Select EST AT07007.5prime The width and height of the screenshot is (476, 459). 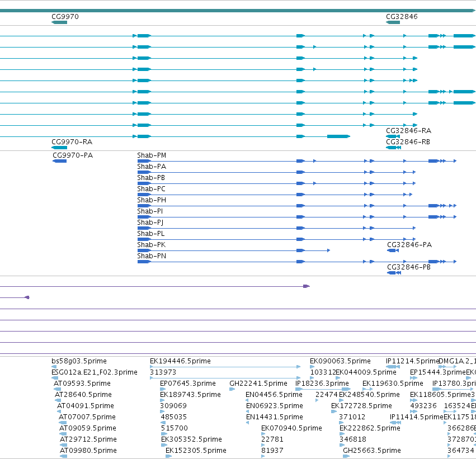pos(87,417)
